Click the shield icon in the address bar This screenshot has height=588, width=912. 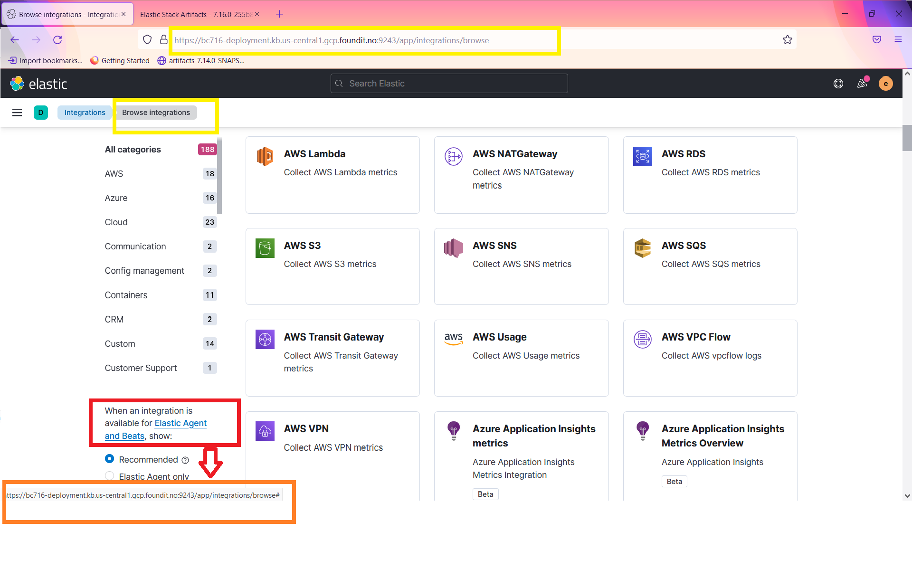pyautogui.click(x=147, y=39)
